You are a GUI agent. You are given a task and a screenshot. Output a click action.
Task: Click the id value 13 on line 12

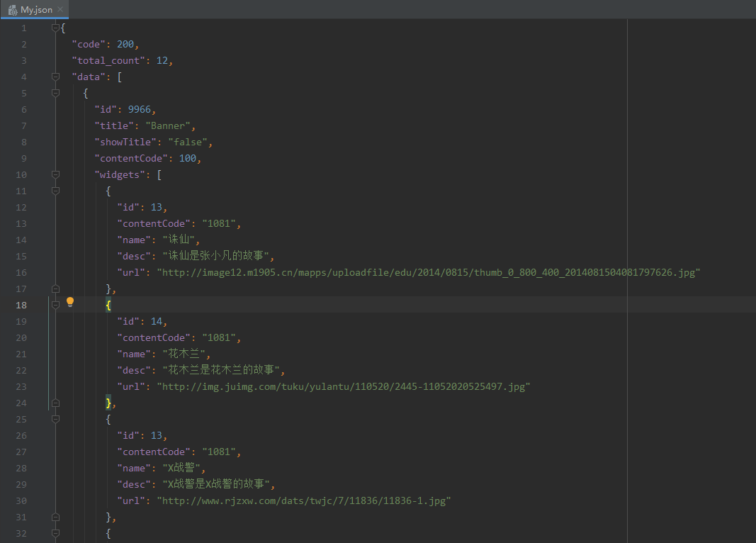click(156, 208)
